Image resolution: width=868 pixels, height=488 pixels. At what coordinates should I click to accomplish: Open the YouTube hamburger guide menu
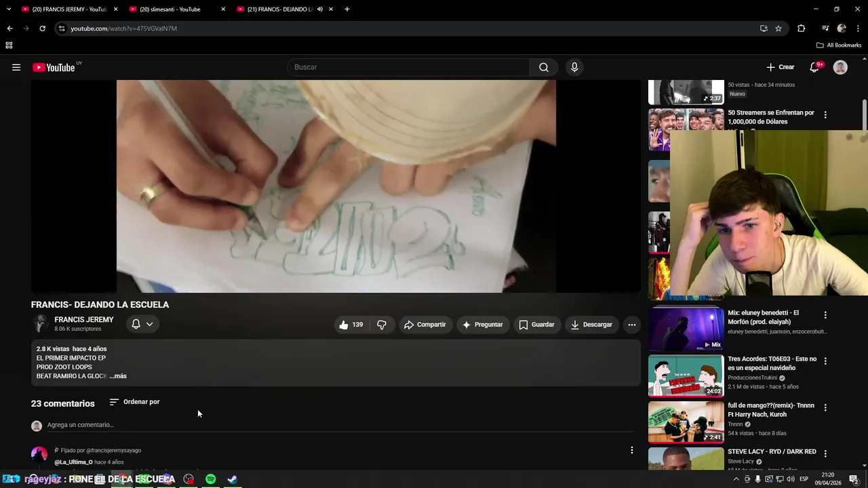click(16, 67)
